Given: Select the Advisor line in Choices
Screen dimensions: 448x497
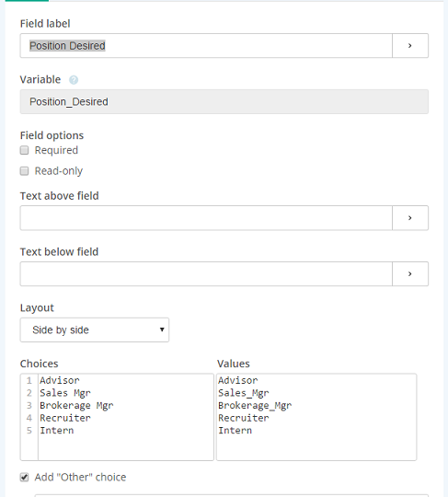Looking at the screenshot, I should click(x=60, y=380).
